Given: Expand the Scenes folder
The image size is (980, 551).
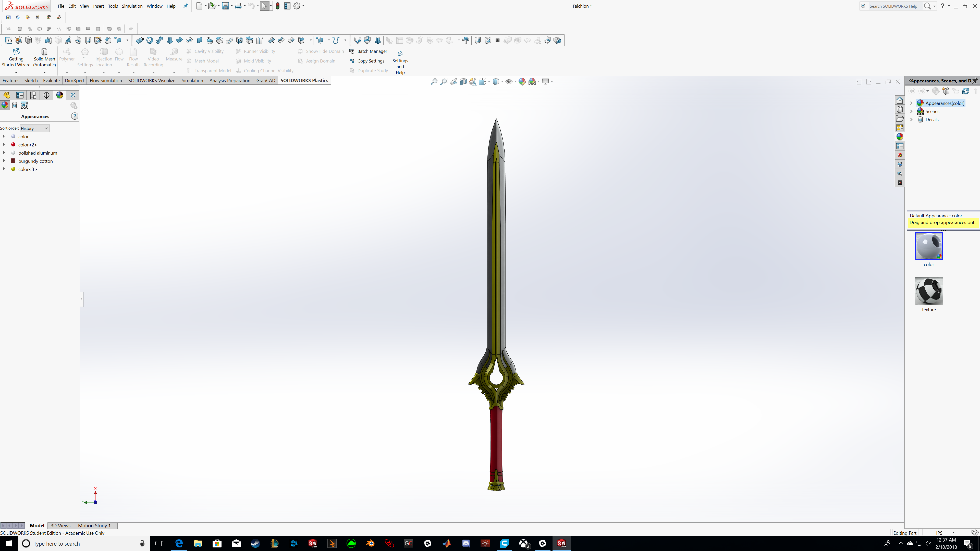Looking at the screenshot, I should 911,111.
